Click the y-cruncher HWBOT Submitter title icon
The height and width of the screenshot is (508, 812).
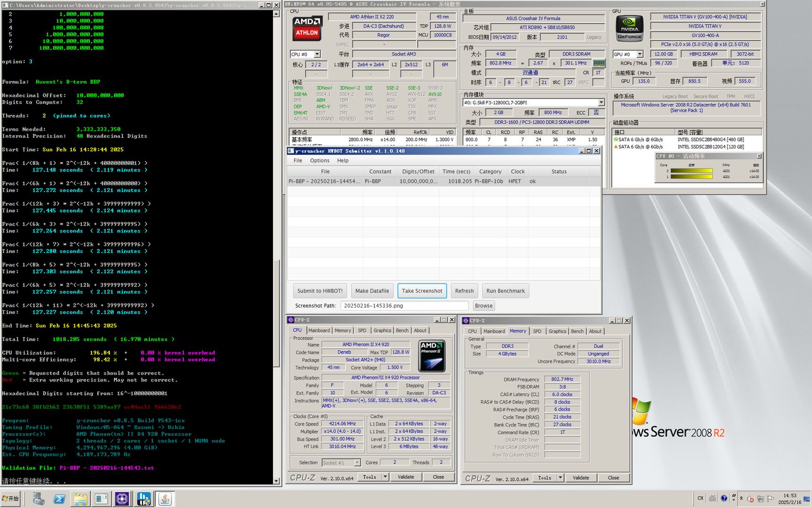(291, 151)
